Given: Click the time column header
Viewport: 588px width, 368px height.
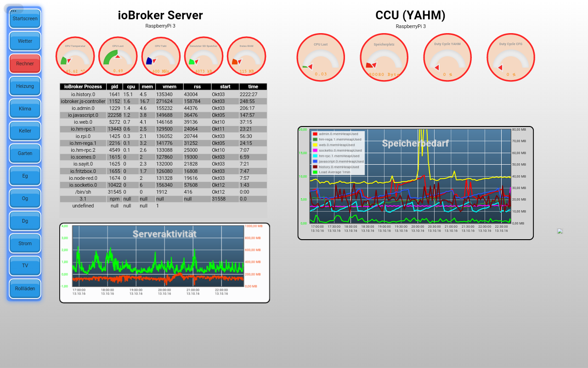Looking at the screenshot, I should pos(253,86).
